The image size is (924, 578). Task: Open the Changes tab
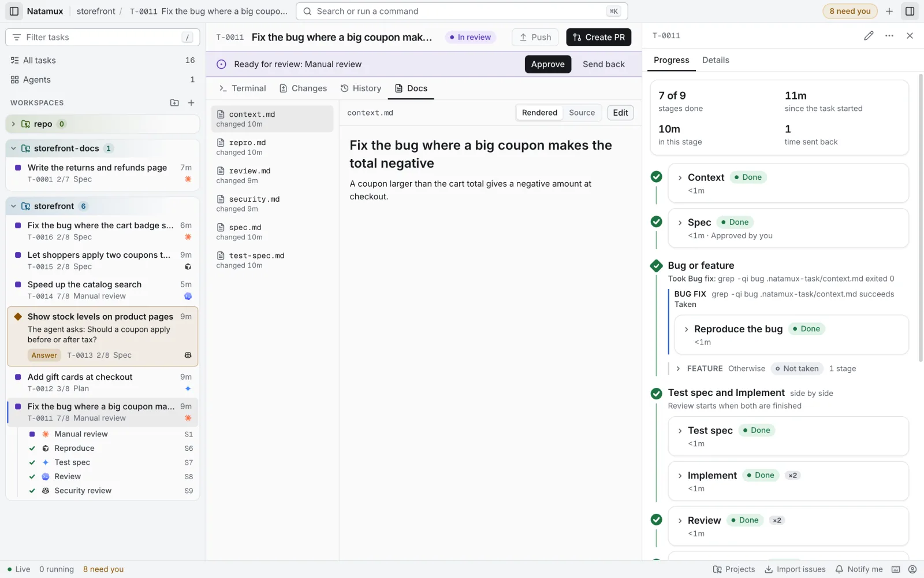303,88
